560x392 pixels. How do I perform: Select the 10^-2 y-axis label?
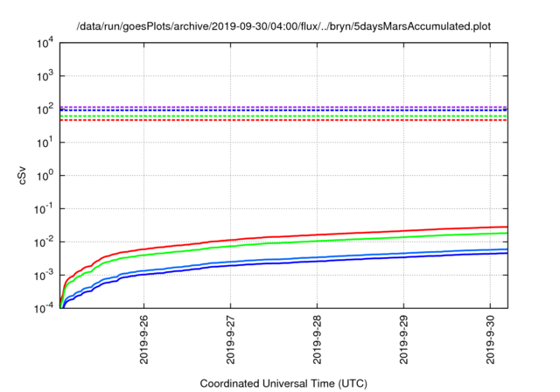[x=45, y=242]
